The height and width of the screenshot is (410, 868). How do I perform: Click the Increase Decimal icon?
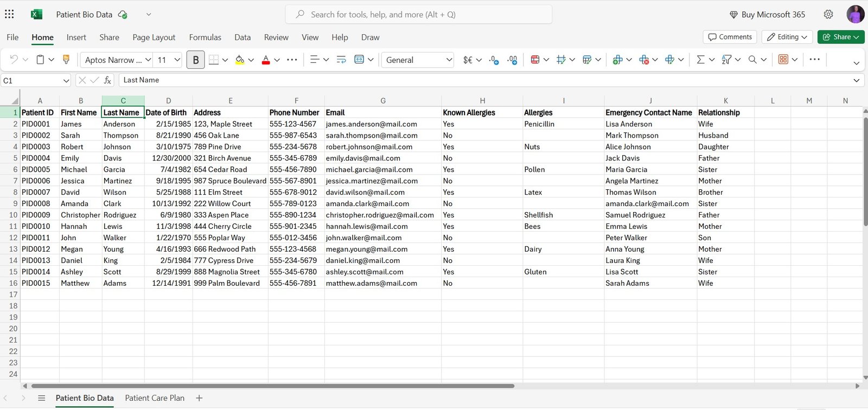coord(512,60)
